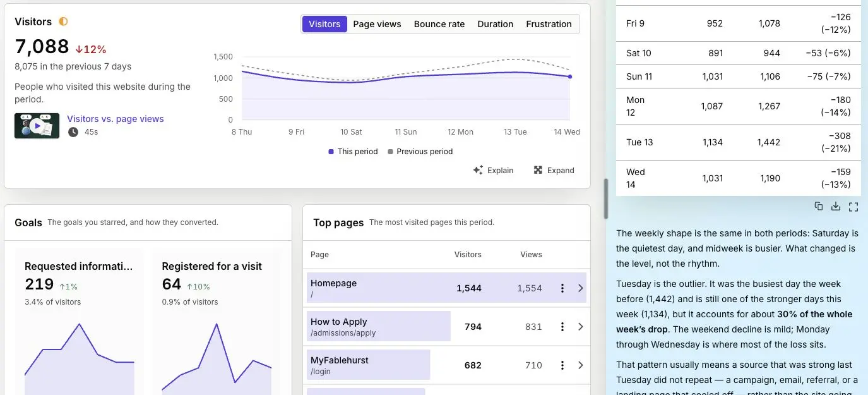Click the 10 Sat axis label

tap(351, 132)
